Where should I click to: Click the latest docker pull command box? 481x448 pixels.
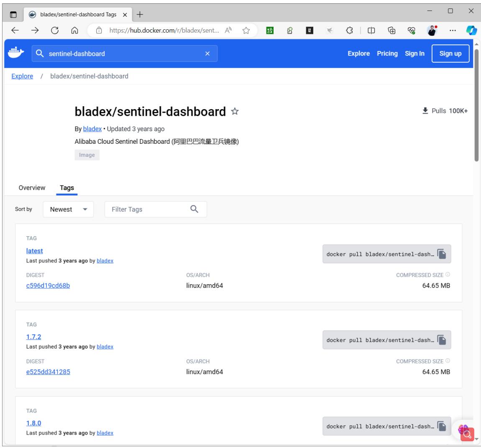(x=386, y=254)
